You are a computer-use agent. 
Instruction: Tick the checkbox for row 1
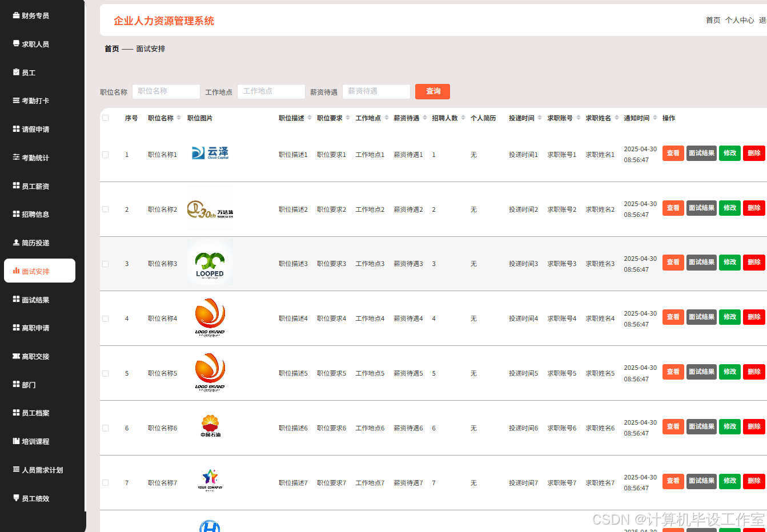(x=105, y=155)
